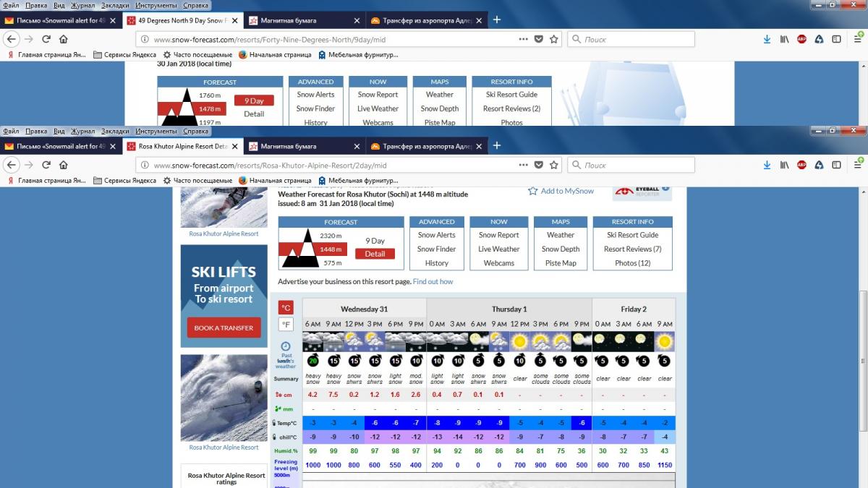Bookmark the 49 Degrees North page
Screen dimensions: 868x488
[x=553, y=40]
